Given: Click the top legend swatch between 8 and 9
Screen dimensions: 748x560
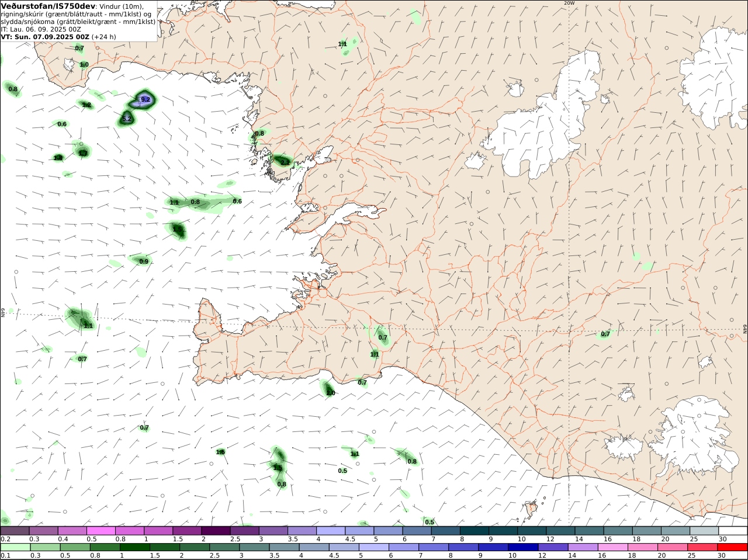Looking at the screenshot, I should click(x=475, y=531).
